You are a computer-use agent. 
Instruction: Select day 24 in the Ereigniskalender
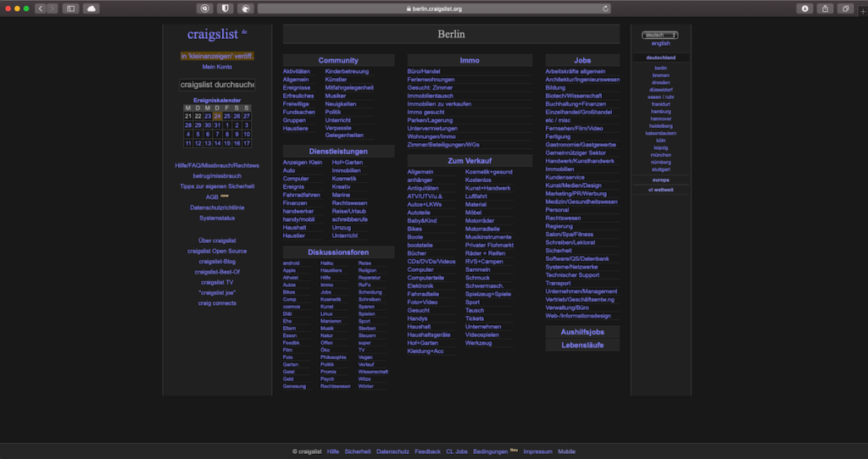217,116
